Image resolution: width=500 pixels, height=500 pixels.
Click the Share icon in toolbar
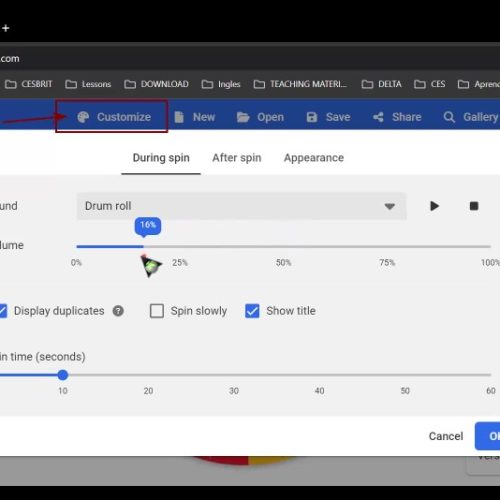coord(378,117)
